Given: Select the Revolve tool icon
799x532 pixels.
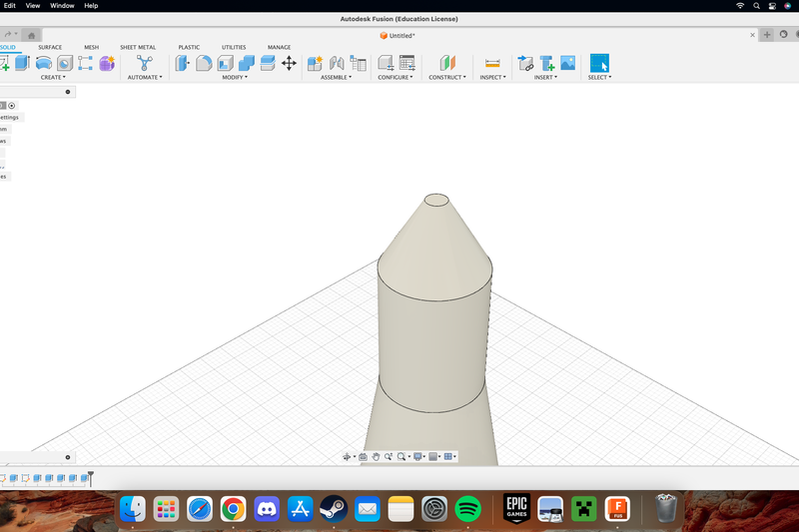Looking at the screenshot, I should click(44, 63).
